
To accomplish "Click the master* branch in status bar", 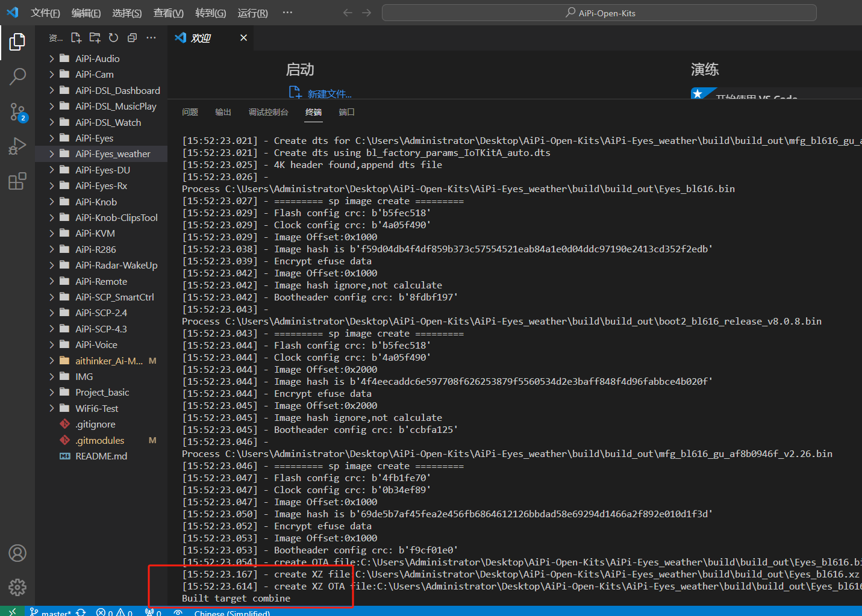I will 51,612.
